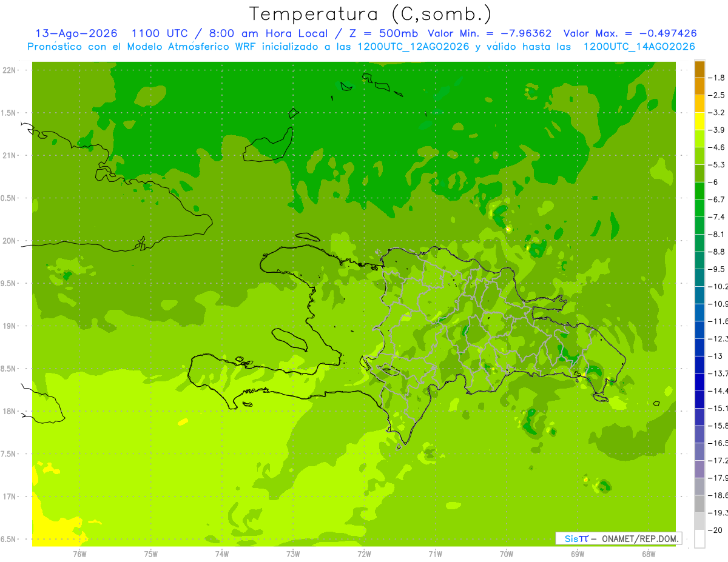
Task: Click the colorbar label '-5.3'
Action: [718, 165]
